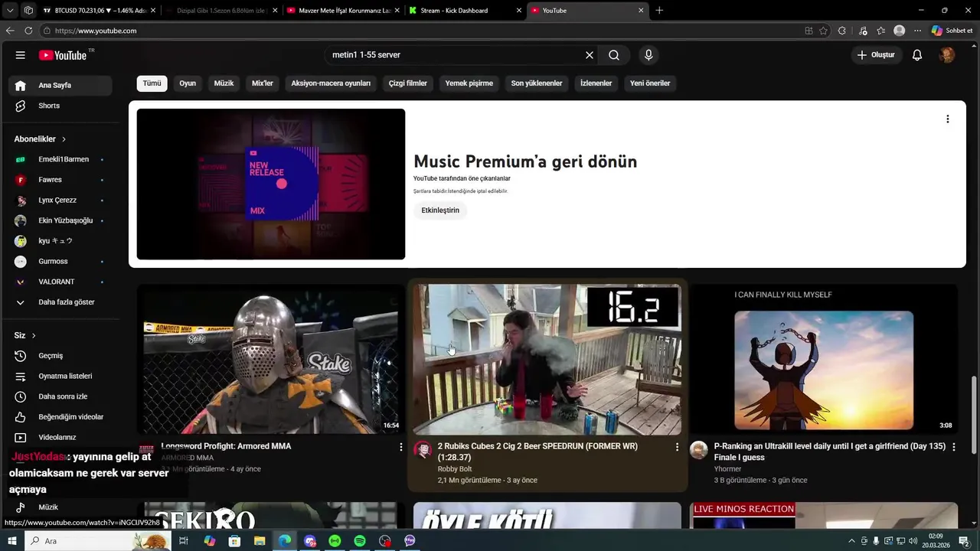Click the Etkinleştirin button
Image resolution: width=980 pixels, height=551 pixels.
[440, 210]
